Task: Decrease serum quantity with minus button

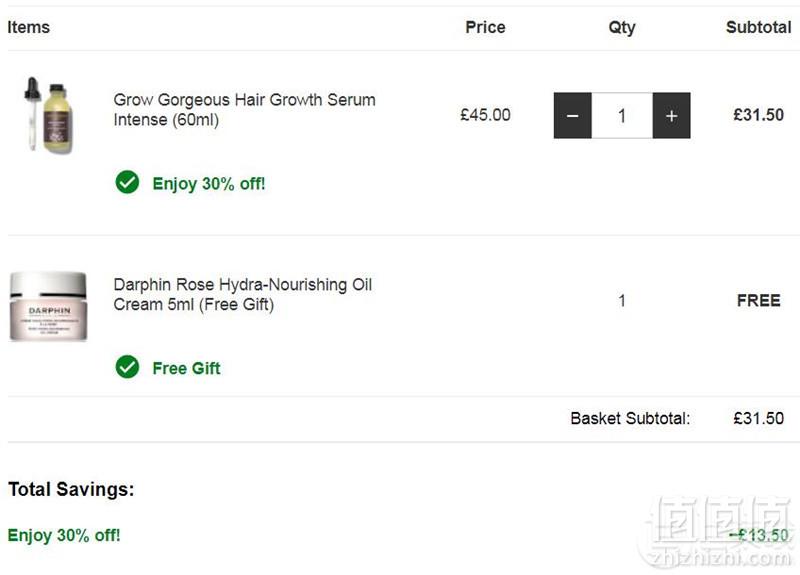Action: point(572,115)
